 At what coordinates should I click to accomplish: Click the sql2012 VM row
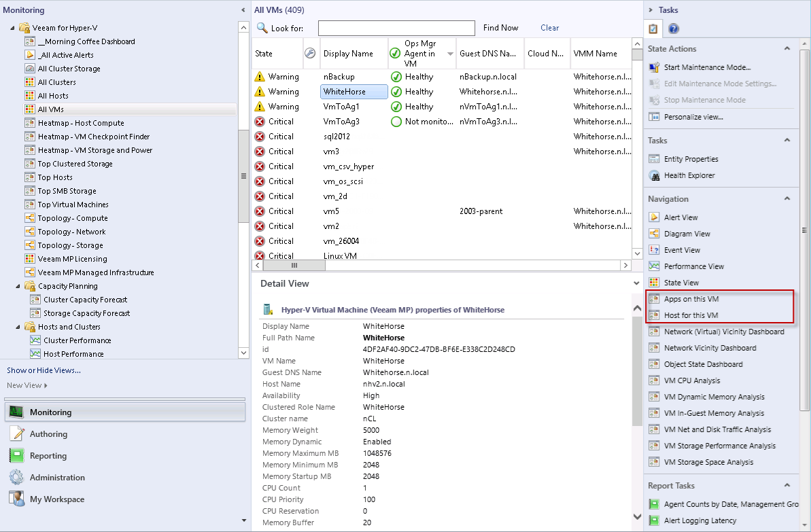click(442, 137)
